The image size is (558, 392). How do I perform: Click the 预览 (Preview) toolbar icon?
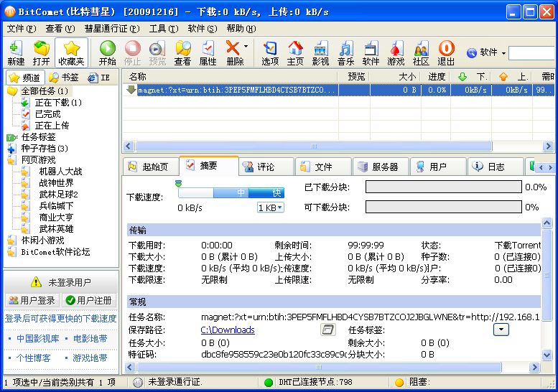coord(158,52)
